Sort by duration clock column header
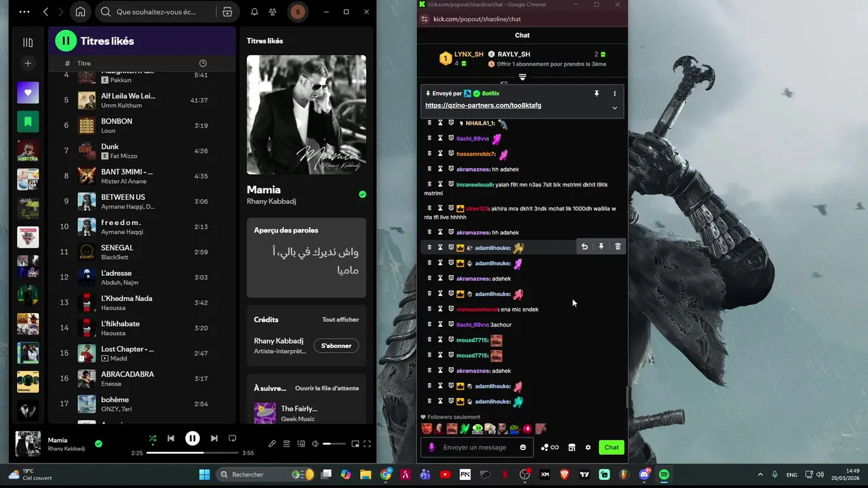The width and height of the screenshot is (868, 488). [x=203, y=63]
